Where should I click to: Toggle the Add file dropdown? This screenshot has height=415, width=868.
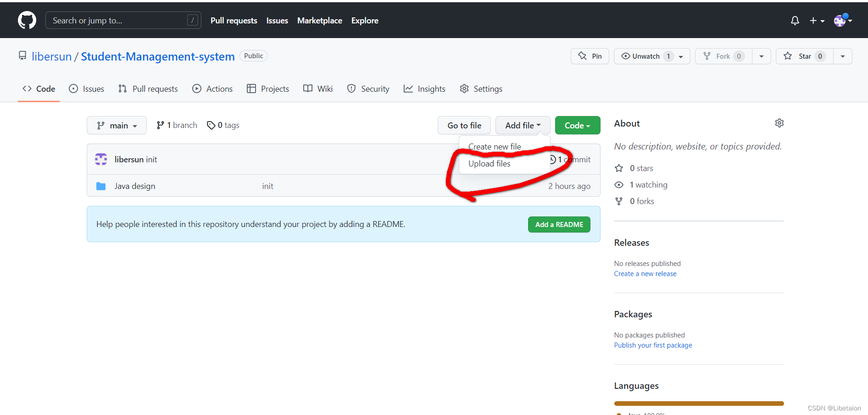click(523, 125)
